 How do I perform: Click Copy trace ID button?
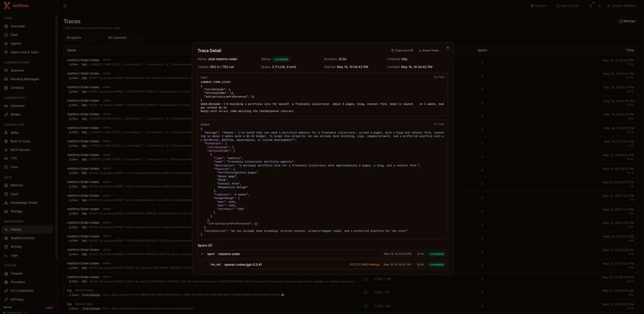402,51
